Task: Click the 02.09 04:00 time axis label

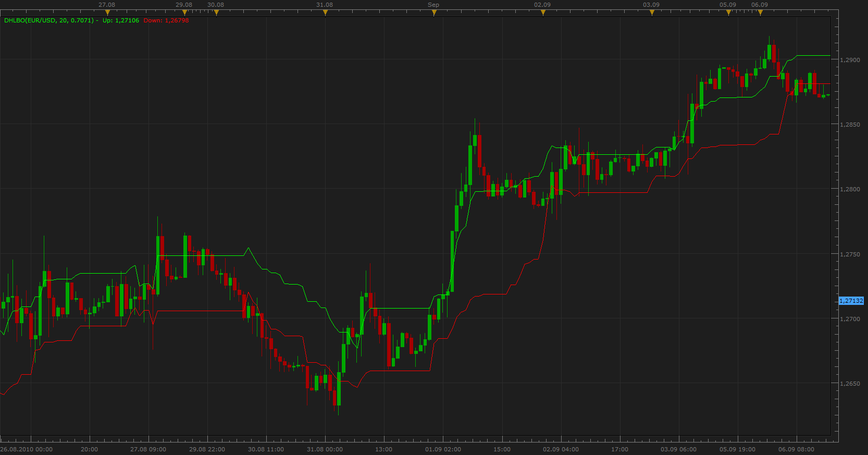Action: (561, 449)
